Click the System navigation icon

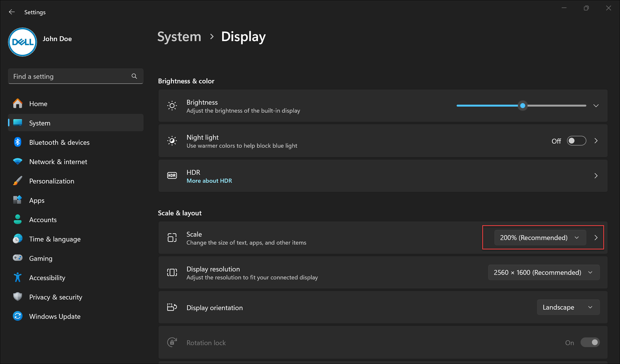pos(18,123)
